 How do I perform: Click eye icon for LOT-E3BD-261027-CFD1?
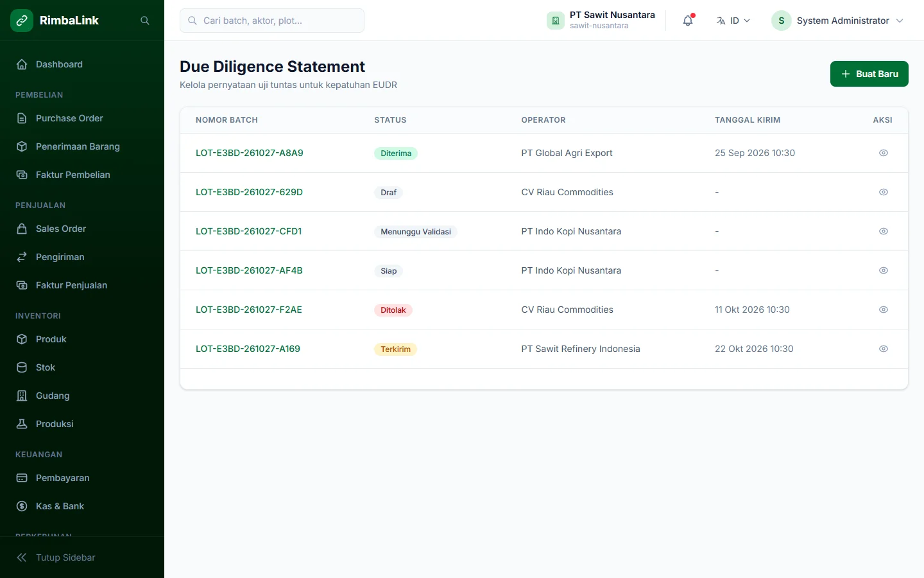click(x=884, y=231)
